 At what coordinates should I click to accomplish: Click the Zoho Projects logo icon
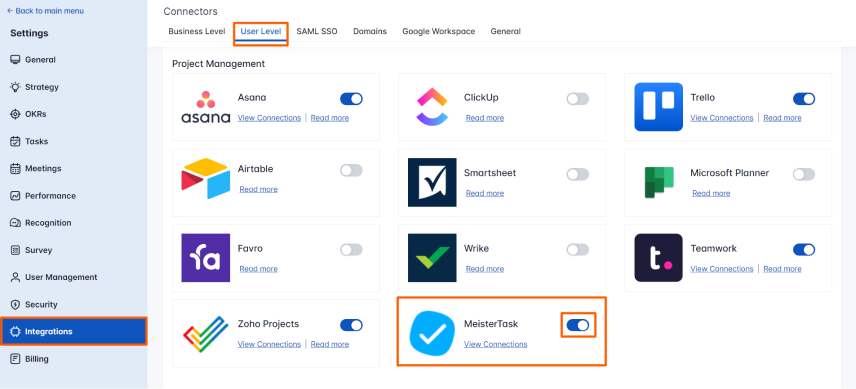tap(205, 334)
